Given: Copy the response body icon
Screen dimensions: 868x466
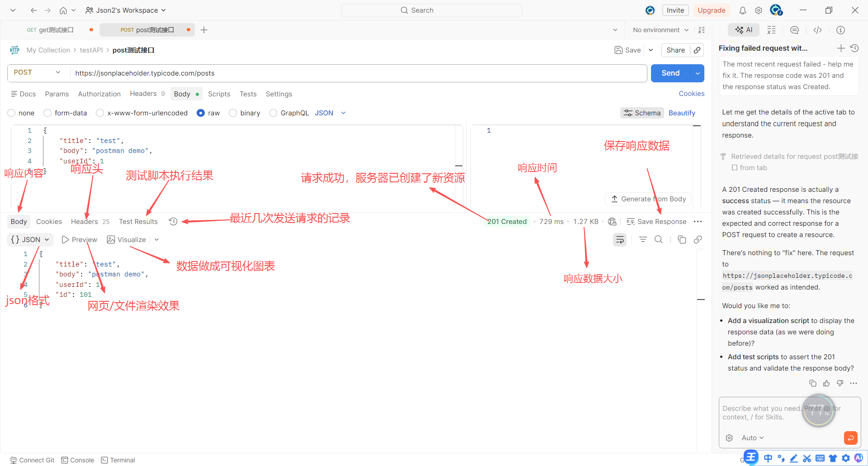Looking at the screenshot, I should coord(682,239).
